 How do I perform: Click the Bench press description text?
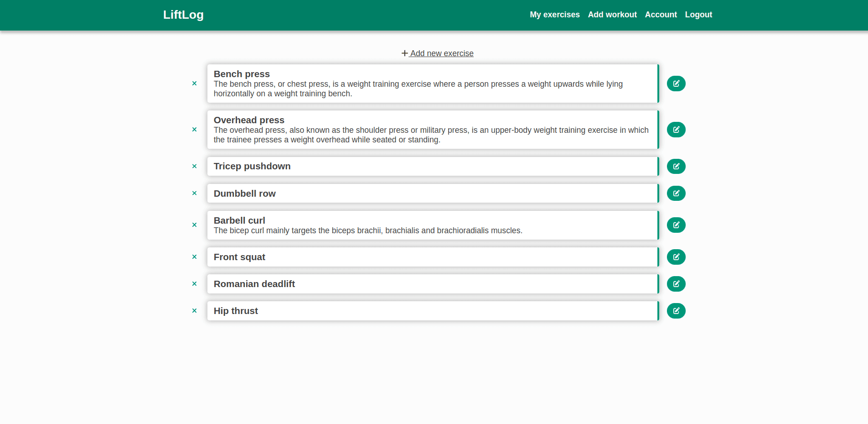tap(418, 89)
